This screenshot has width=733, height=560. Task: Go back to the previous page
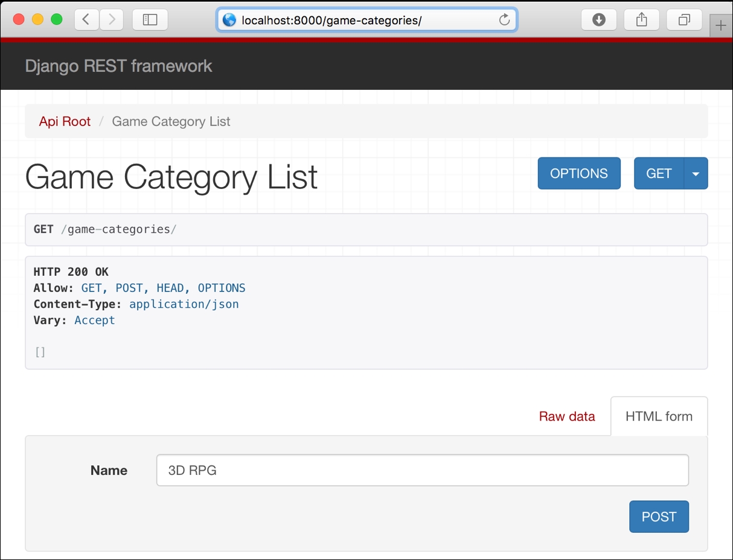click(x=86, y=20)
